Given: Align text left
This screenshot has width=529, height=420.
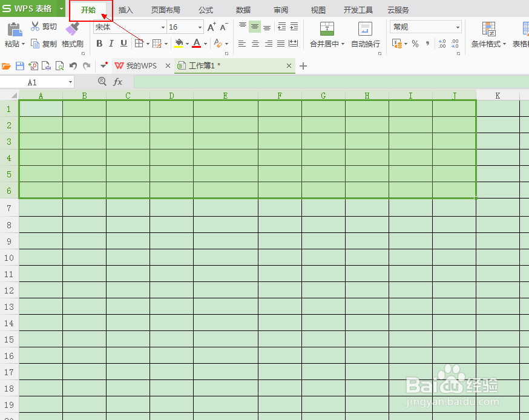Looking at the screenshot, I should click(x=242, y=44).
